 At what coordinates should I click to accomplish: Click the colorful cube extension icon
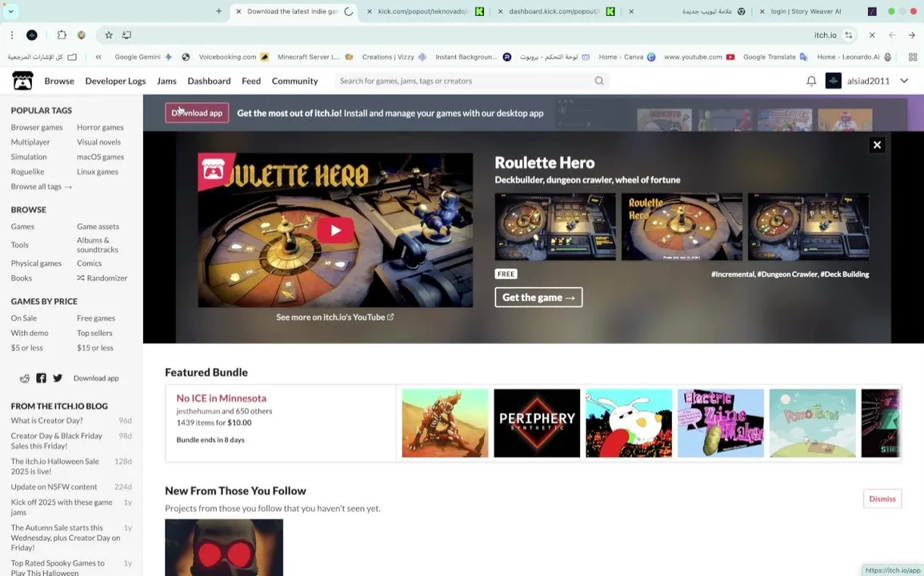pos(82,35)
